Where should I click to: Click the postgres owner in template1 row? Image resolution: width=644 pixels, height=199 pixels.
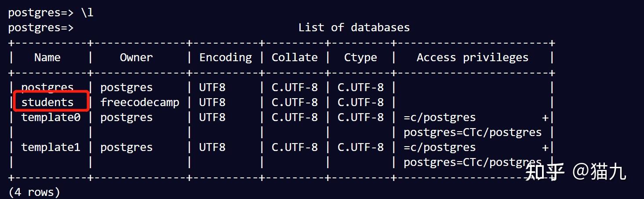(127, 147)
